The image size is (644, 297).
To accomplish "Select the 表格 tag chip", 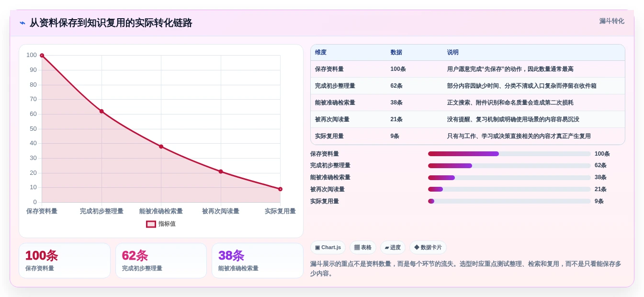I will 363,247.
